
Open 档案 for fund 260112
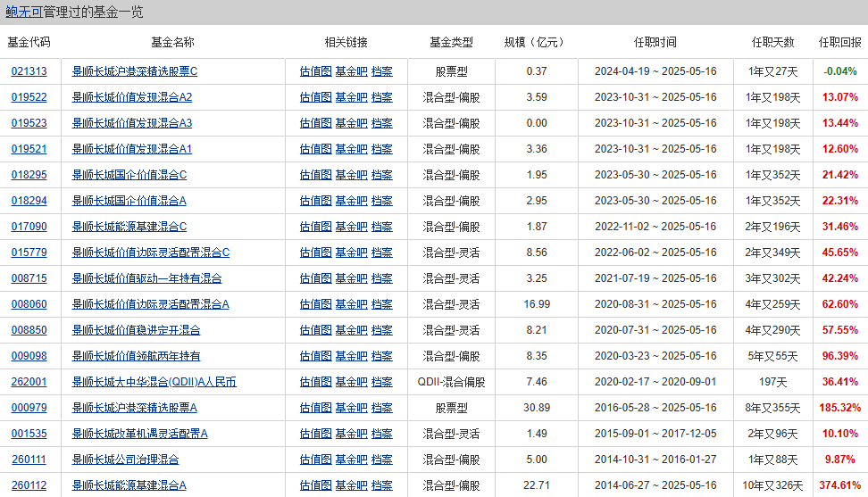(381, 486)
